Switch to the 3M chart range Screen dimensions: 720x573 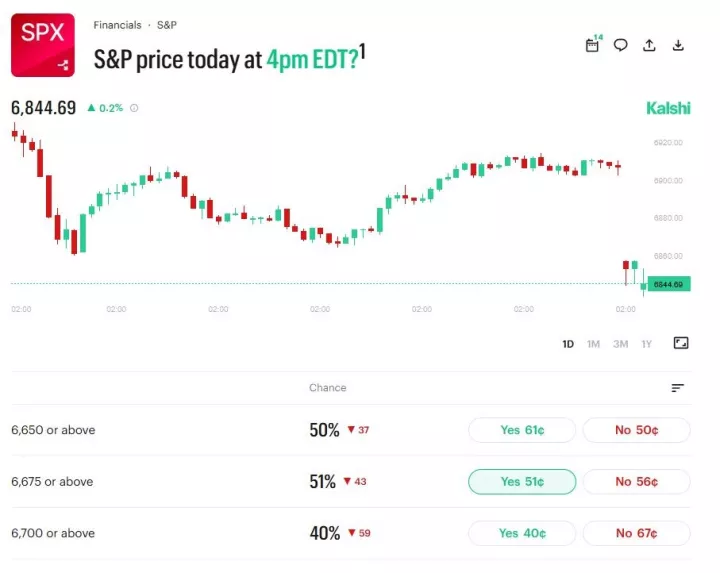[x=620, y=344]
